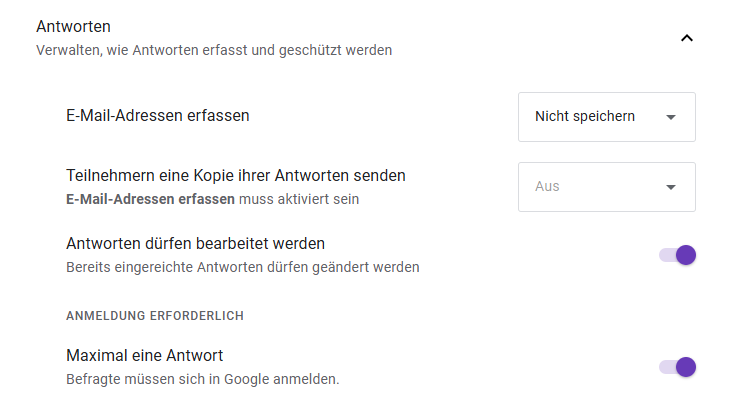Image resolution: width=729 pixels, height=414 pixels.
Task: Disable the Maximal eine Antwort switch
Action: tap(677, 367)
